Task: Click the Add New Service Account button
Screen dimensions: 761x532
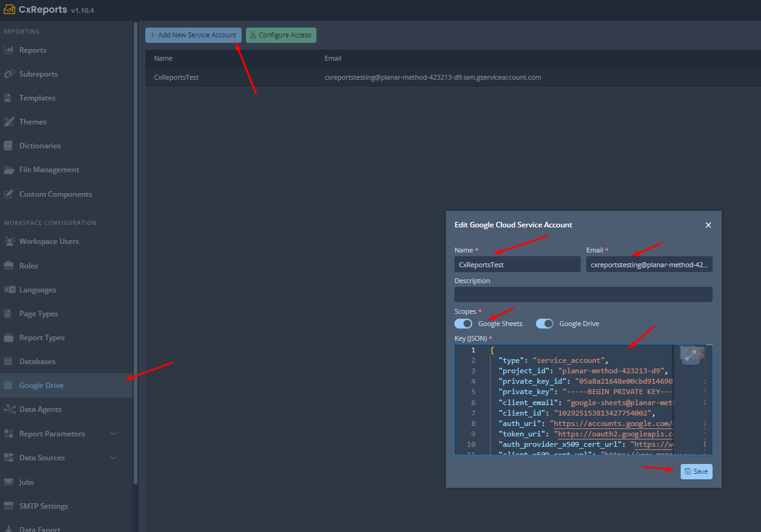Action: coord(193,35)
